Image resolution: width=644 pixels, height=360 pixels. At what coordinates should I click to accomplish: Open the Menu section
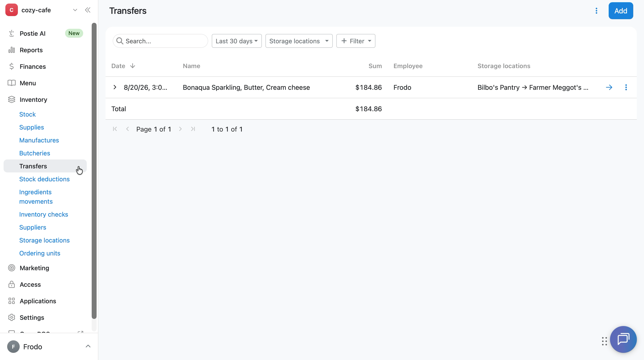click(x=28, y=83)
